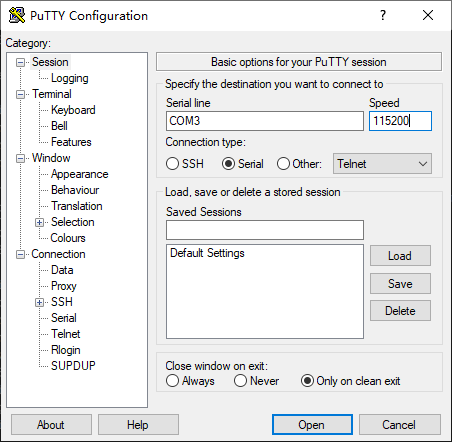Click the Saved Sessions name field
452x442 pixels.
point(265,230)
